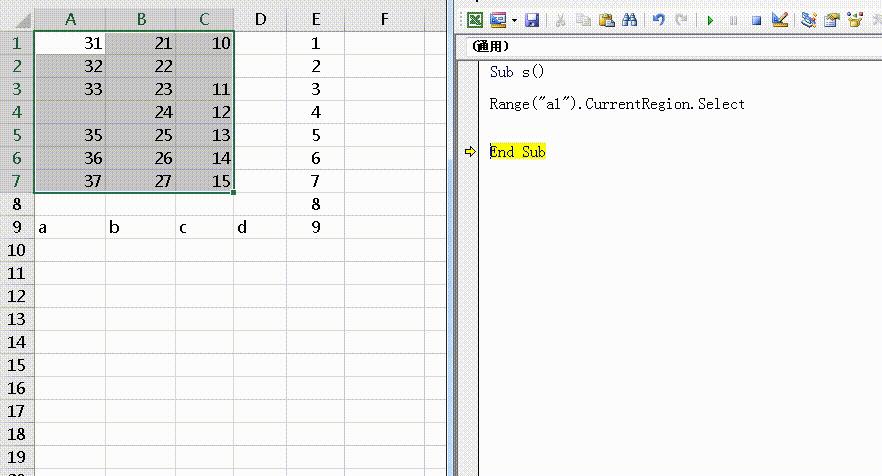Click cell E9 containing 9
Viewport: 882px width, 476px height.
[316, 227]
